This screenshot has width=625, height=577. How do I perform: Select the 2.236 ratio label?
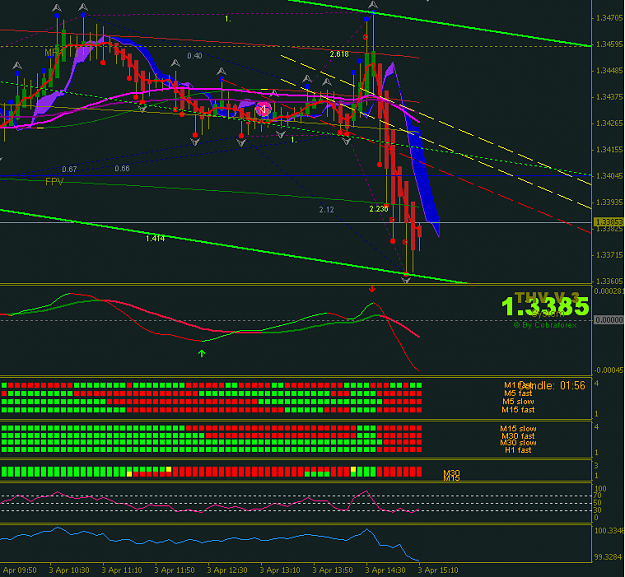tap(379, 209)
